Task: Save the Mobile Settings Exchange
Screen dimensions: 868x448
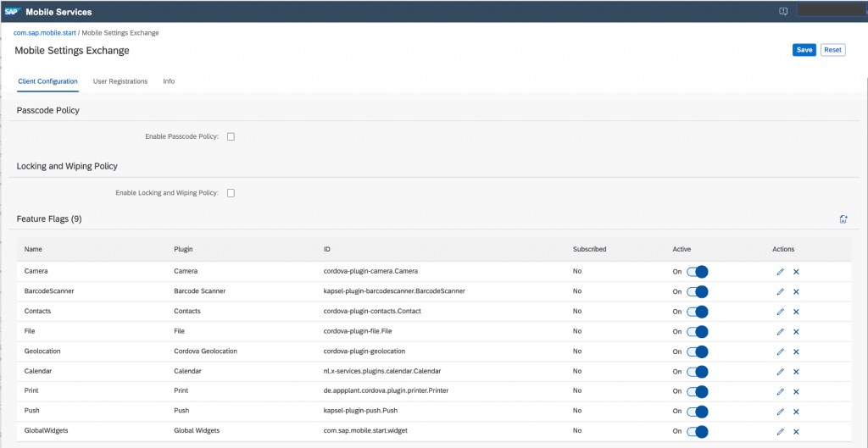Action: pyautogui.click(x=804, y=50)
